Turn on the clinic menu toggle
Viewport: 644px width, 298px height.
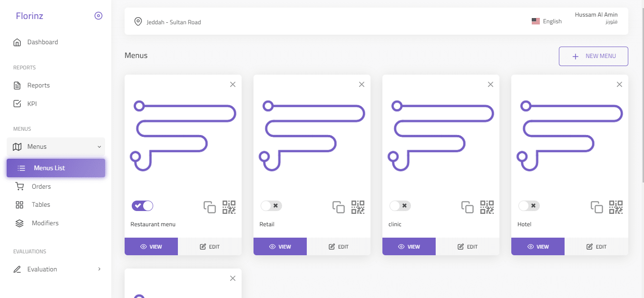click(x=400, y=206)
